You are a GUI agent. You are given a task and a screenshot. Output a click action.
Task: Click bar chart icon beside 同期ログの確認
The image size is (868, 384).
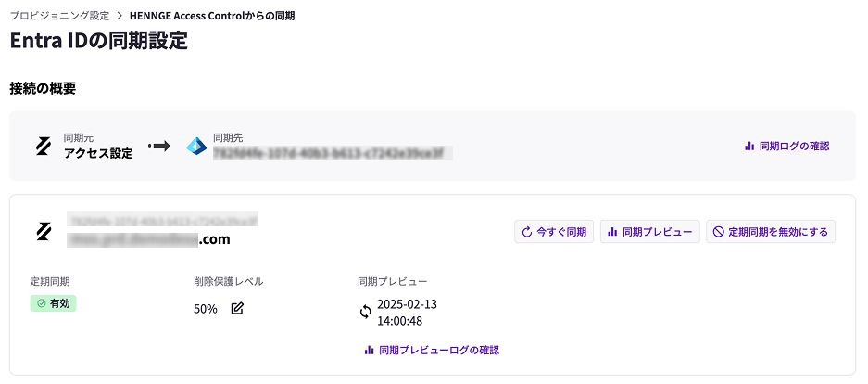749,147
